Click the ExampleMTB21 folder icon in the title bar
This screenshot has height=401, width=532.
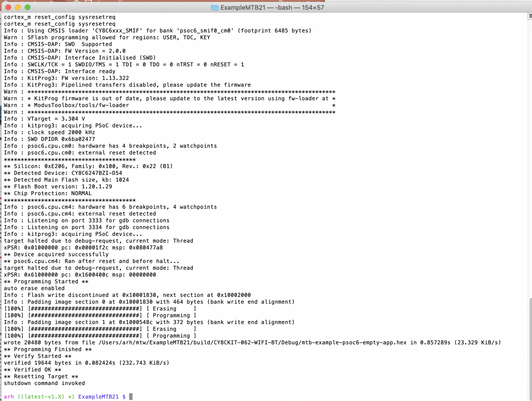click(215, 8)
